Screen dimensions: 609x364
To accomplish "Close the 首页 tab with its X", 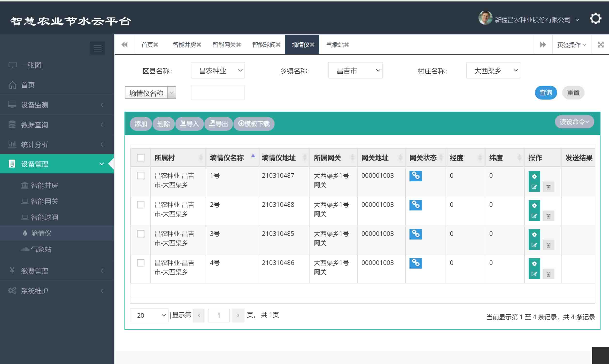I will point(156,45).
